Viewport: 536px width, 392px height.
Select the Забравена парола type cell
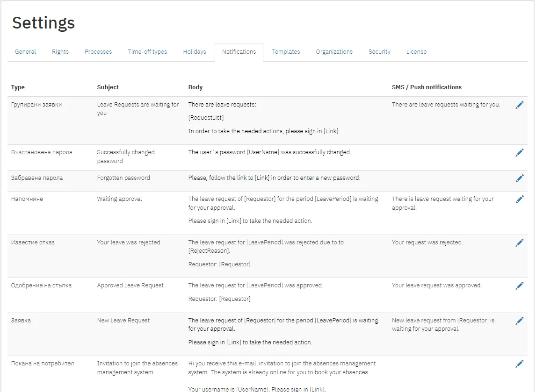(37, 178)
